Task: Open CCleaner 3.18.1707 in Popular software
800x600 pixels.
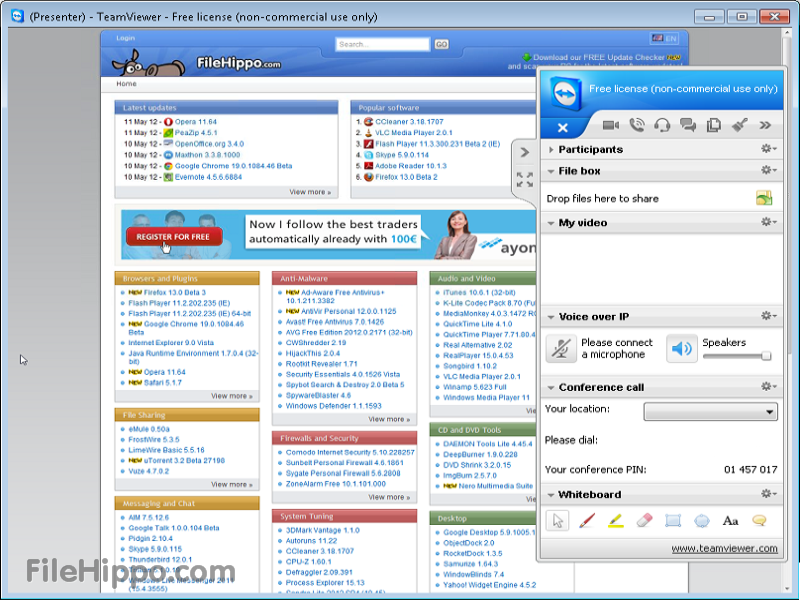Action: pos(409,122)
